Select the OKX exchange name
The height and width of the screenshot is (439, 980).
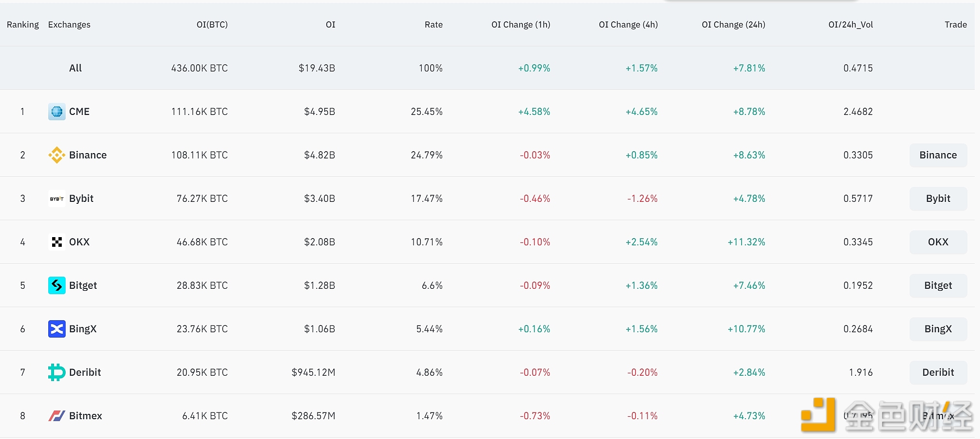79,242
